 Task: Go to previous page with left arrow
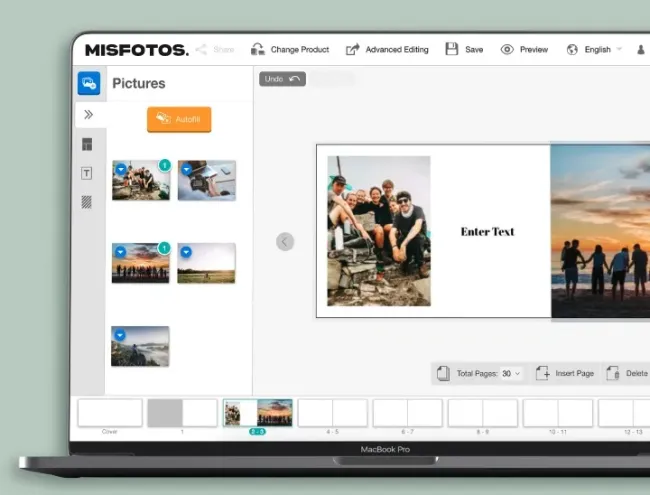click(285, 241)
